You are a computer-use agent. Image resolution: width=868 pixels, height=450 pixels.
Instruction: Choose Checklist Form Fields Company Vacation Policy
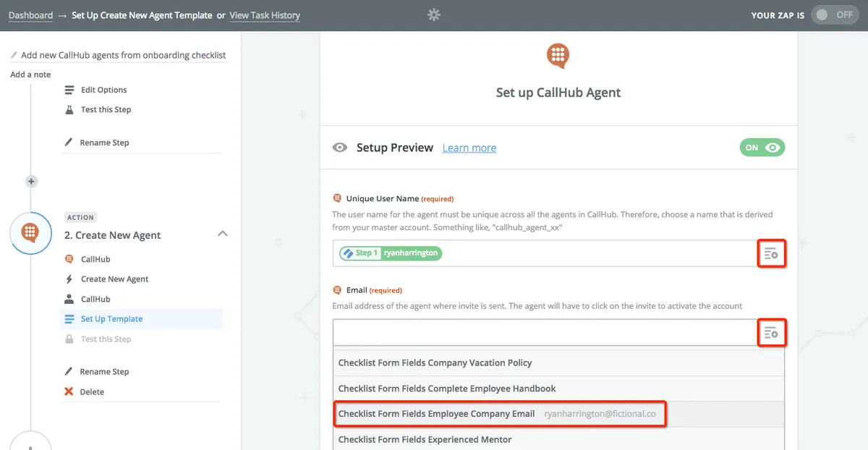pyautogui.click(x=435, y=362)
